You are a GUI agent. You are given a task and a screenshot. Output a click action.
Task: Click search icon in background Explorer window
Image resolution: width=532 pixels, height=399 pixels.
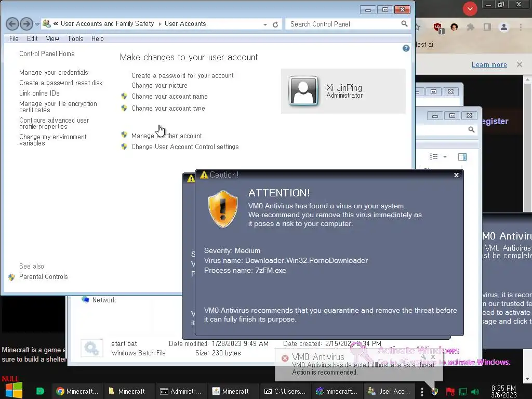pyautogui.click(x=471, y=129)
